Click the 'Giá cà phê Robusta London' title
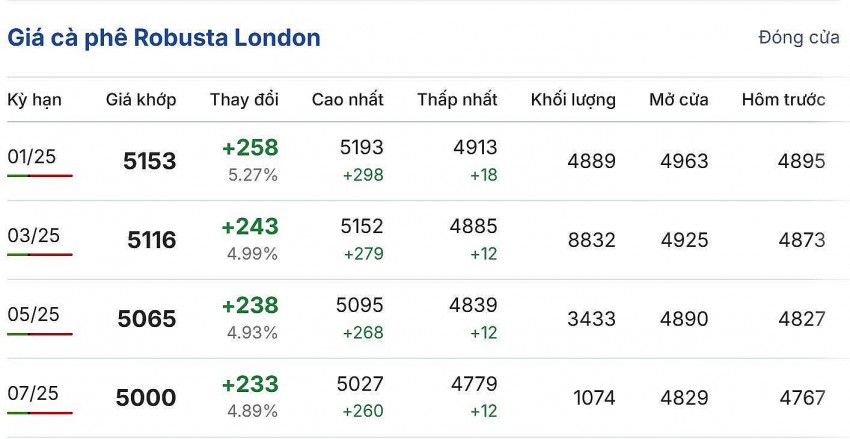Image resolution: width=850 pixels, height=439 pixels. pos(164,38)
